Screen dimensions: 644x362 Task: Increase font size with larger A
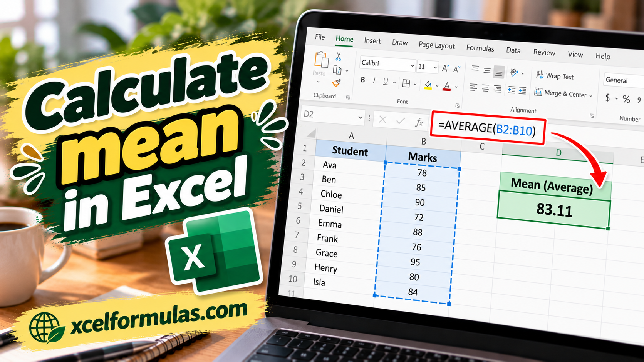point(445,68)
